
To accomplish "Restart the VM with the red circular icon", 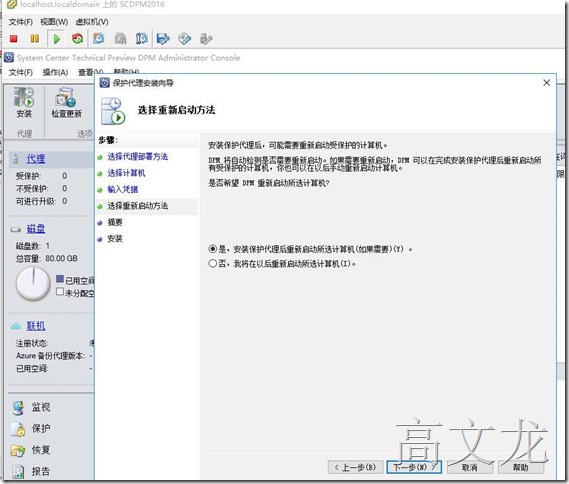I will click(x=77, y=38).
